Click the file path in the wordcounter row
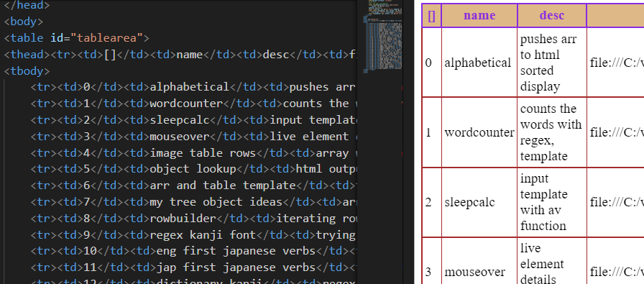This screenshot has height=284, width=644. coord(617,132)
